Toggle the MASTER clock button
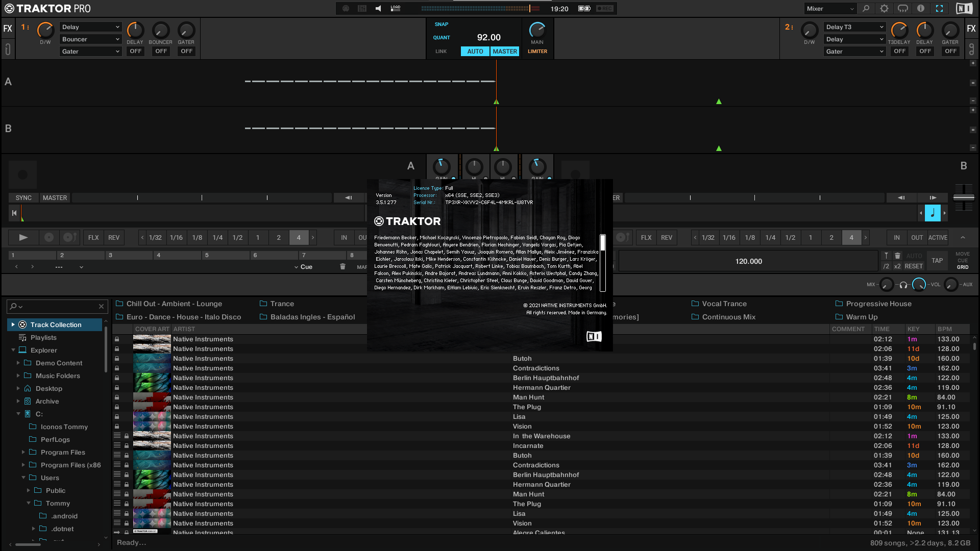The width and height of the screenshot is (980, 551). 505,52
